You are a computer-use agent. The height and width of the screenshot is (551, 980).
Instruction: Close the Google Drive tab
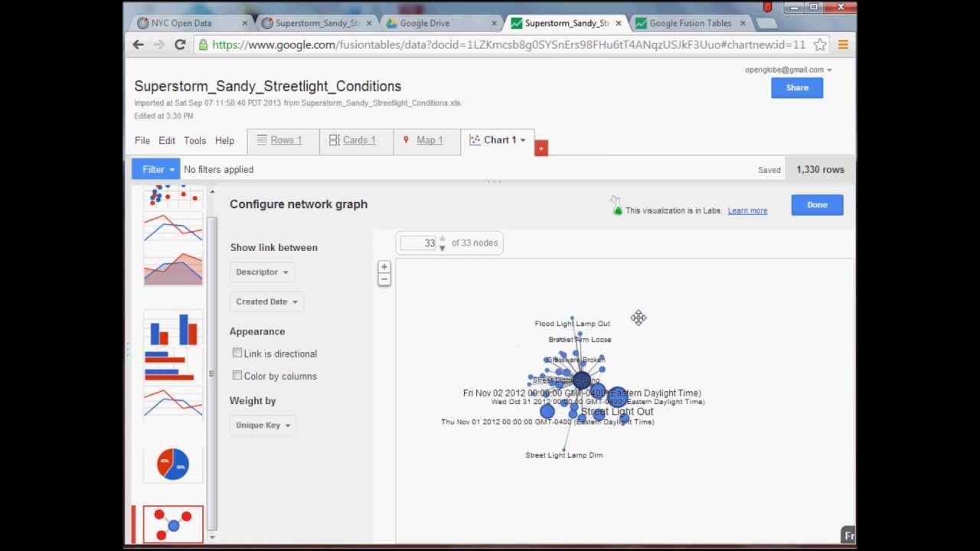coord(494,24)
